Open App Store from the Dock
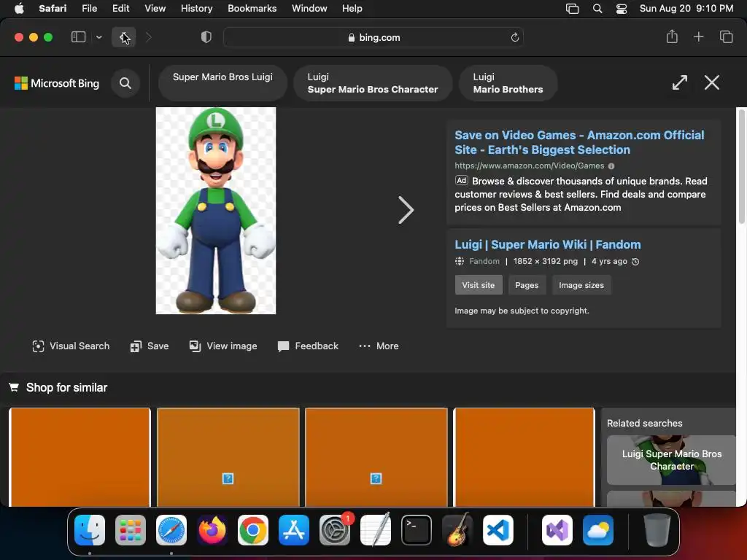 click(294, 530)
